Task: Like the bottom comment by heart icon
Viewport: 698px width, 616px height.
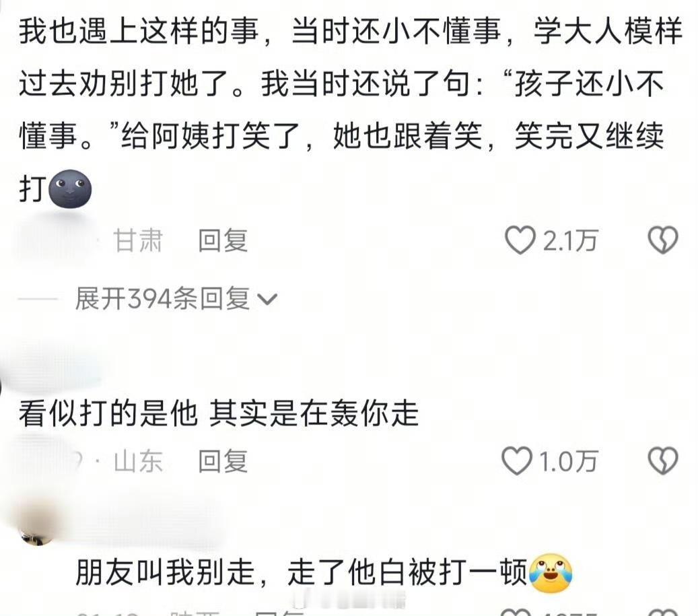Action: click(x=516, y=611)
